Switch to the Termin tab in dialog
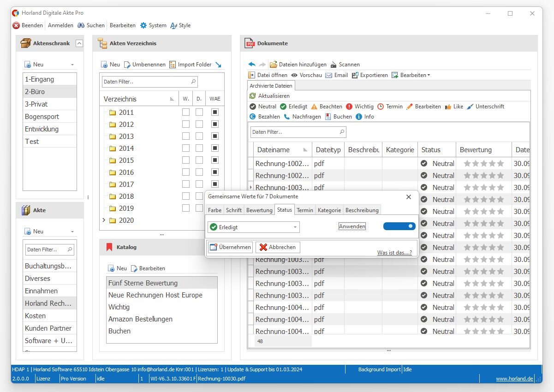 [x=305, y=210]
